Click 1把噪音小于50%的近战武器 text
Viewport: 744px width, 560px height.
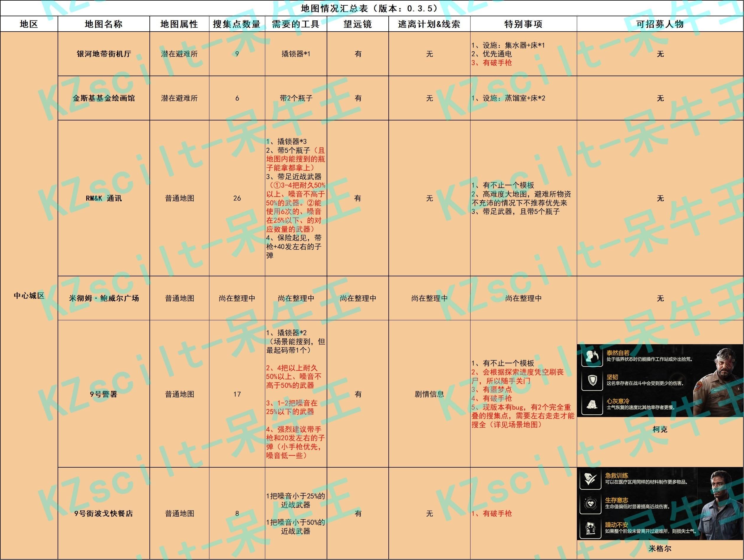click(x=296, y=526)
